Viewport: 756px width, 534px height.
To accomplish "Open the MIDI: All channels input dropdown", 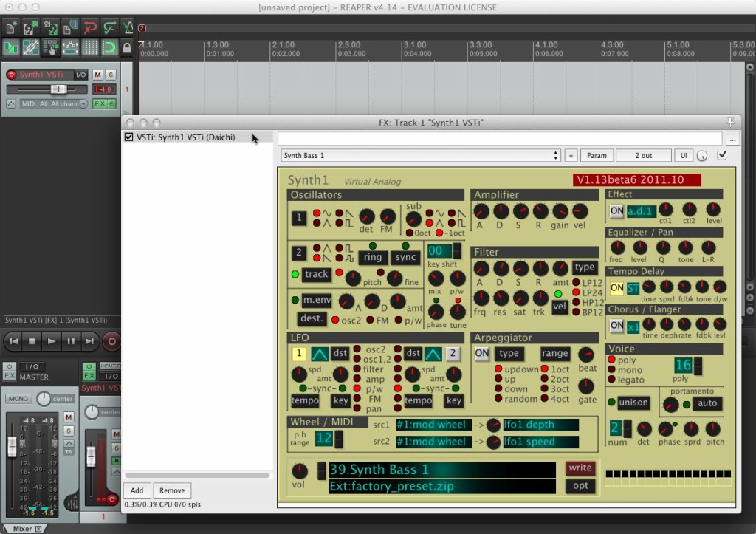I will click(53, 103).
